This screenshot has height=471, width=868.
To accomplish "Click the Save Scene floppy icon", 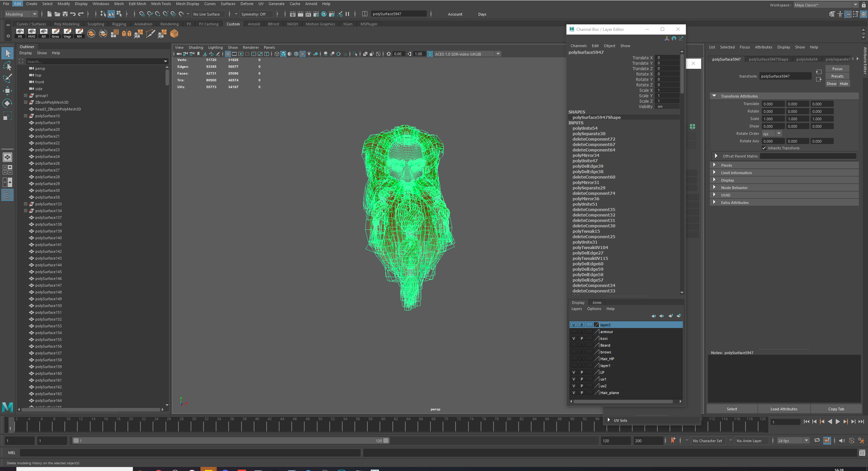I will [x=65, y=14].
